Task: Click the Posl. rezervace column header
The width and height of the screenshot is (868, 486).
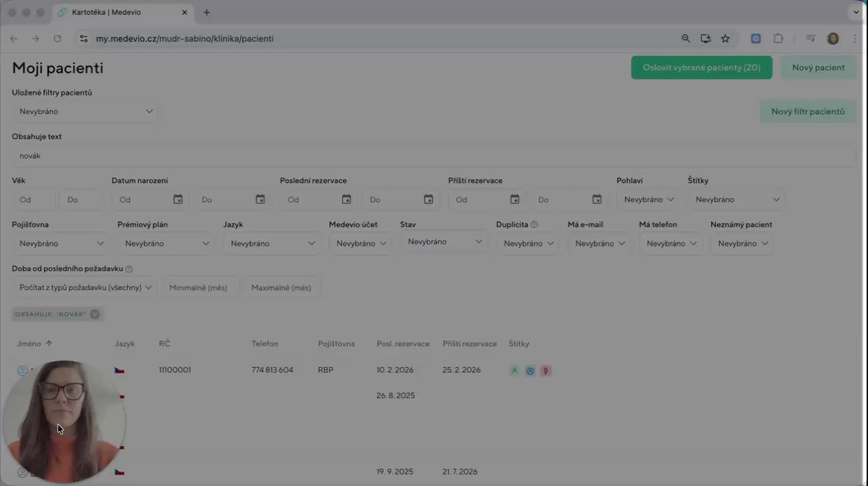Action: tap(403, 344)
